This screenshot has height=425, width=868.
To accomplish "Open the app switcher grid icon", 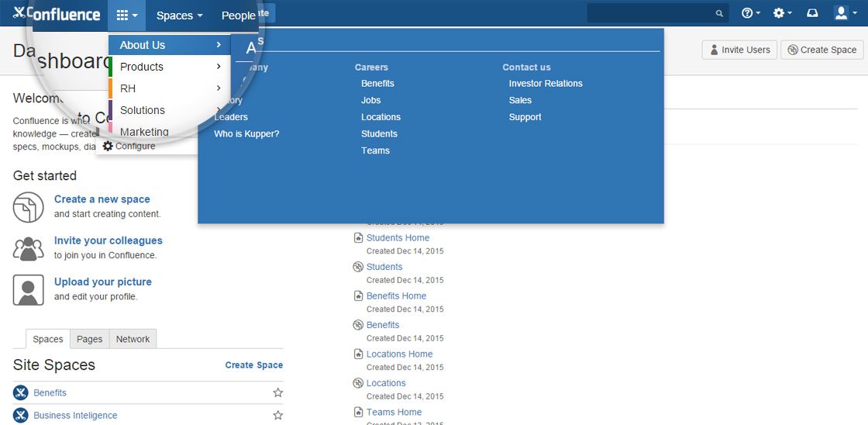I will [x=127, y=15].
